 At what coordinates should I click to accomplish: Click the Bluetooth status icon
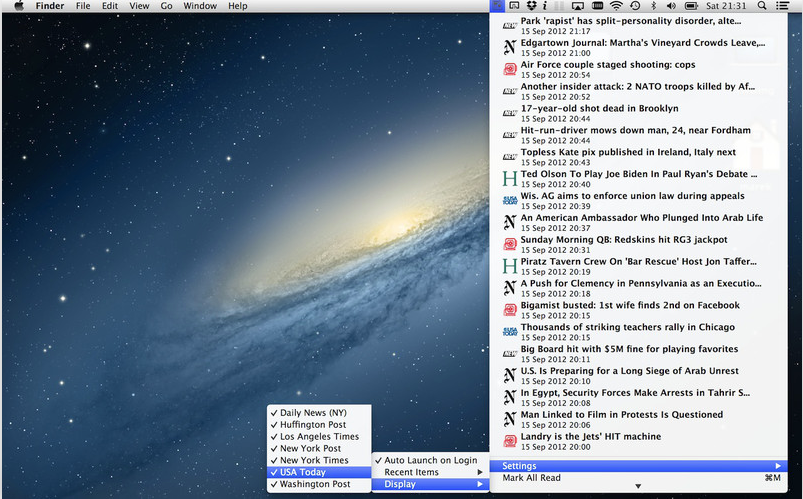653,6
